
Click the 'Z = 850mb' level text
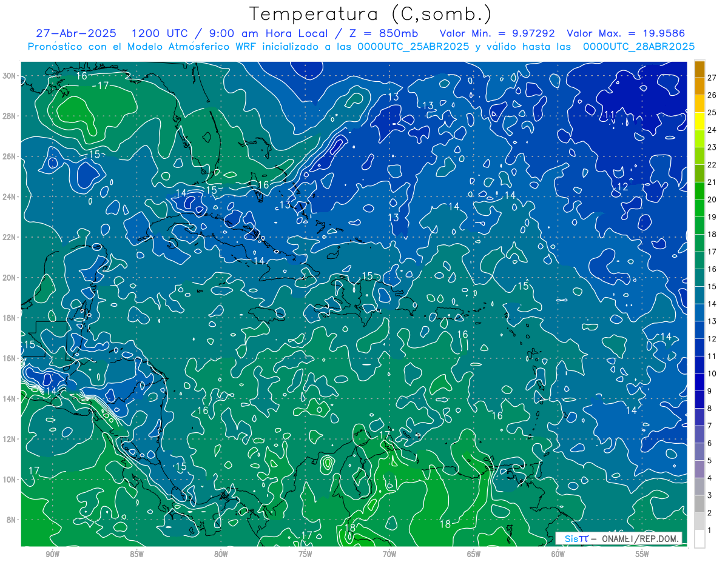coord(383,33)
